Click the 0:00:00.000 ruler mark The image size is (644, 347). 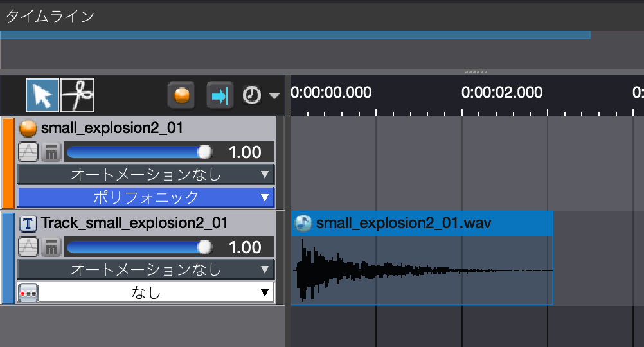331,93
